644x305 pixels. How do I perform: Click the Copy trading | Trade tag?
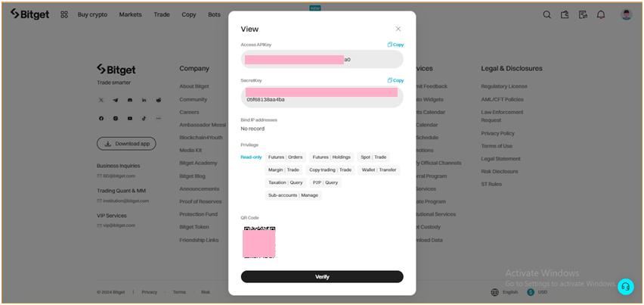click(330, 170)
